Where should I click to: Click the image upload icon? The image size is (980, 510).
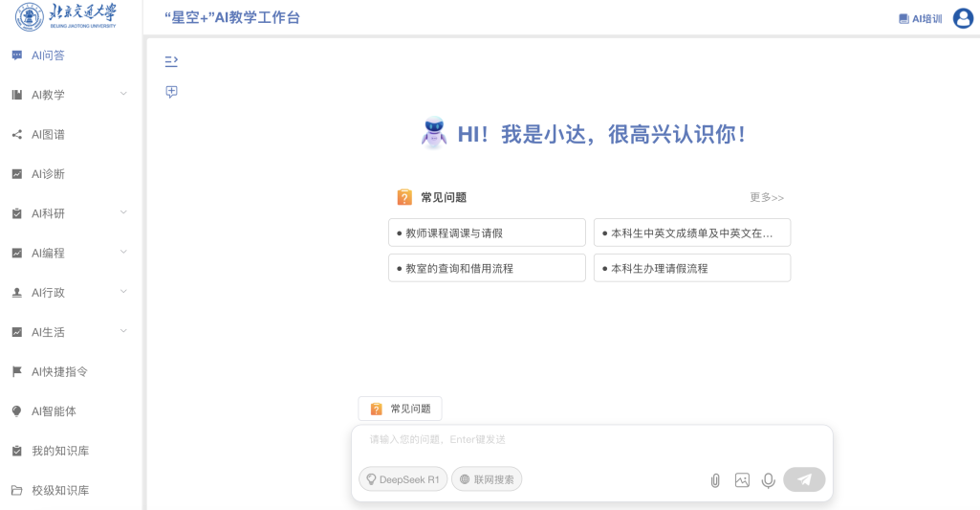coord(742,480)
